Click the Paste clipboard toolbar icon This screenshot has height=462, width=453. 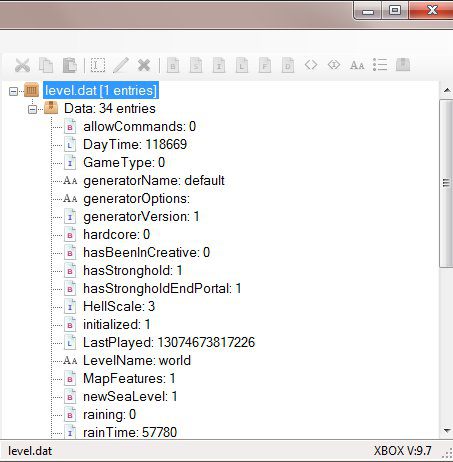tap(70, 65)
